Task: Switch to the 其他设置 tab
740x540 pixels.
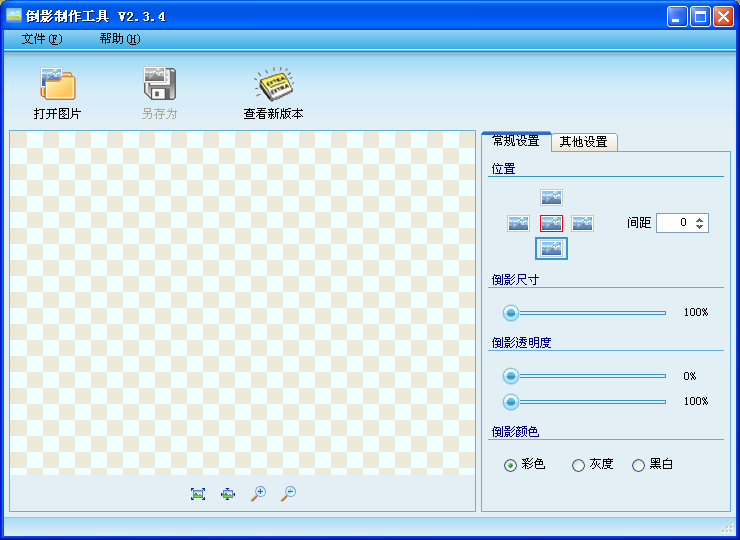Action: [584, 142]
